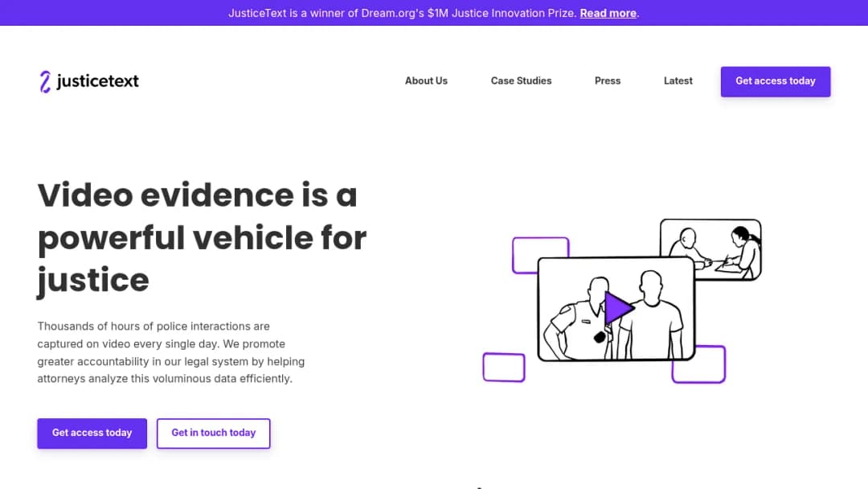Click the paragraph starting "Thousands of hours"
The image size is (868, 489).
click(171, 352)
